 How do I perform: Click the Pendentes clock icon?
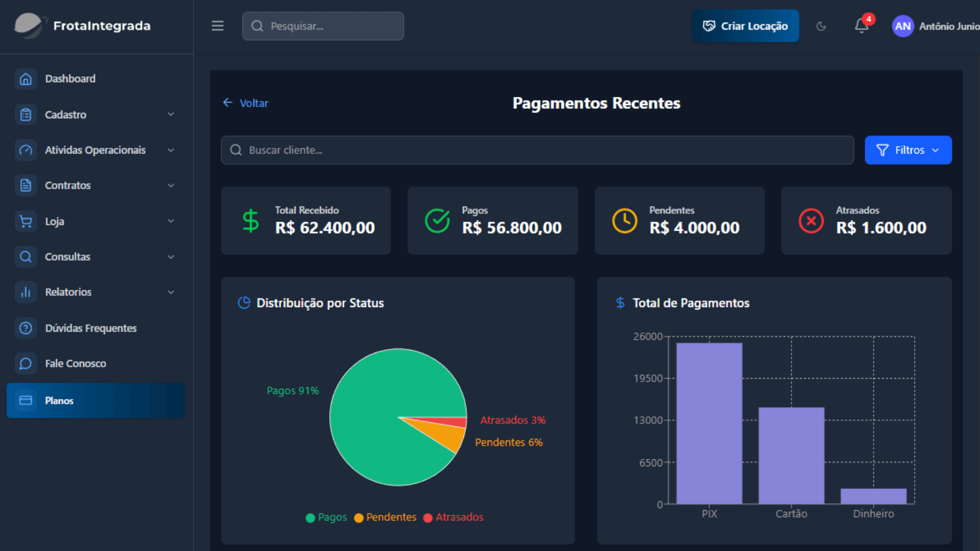[624, 221]
